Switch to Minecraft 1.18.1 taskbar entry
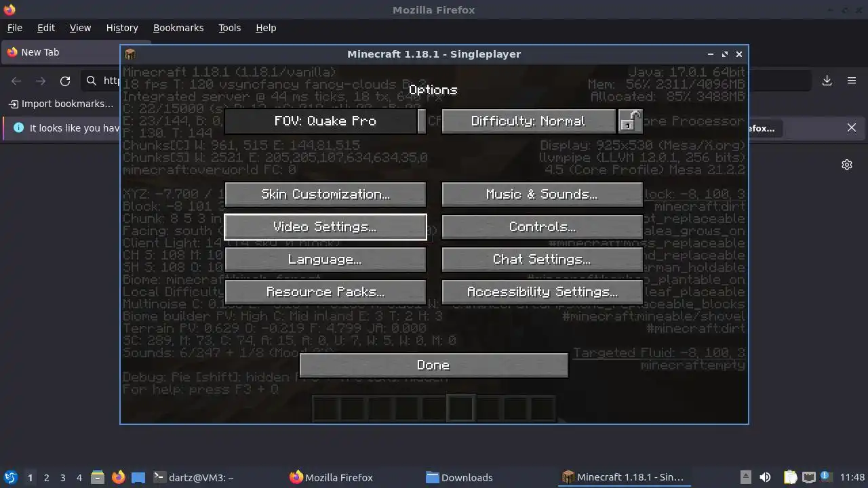The height and width of the screenshot is (488, 868). coord(626,477)
